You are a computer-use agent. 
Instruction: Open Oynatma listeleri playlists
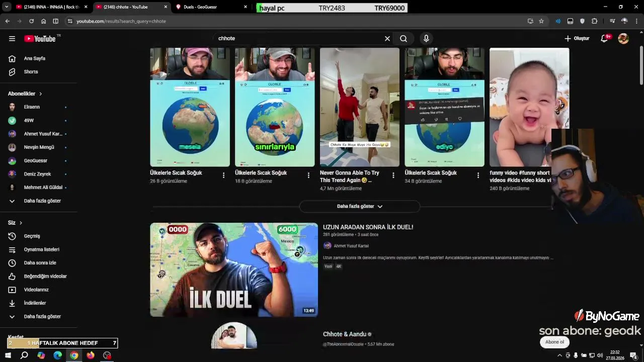[x=41, y=249]
